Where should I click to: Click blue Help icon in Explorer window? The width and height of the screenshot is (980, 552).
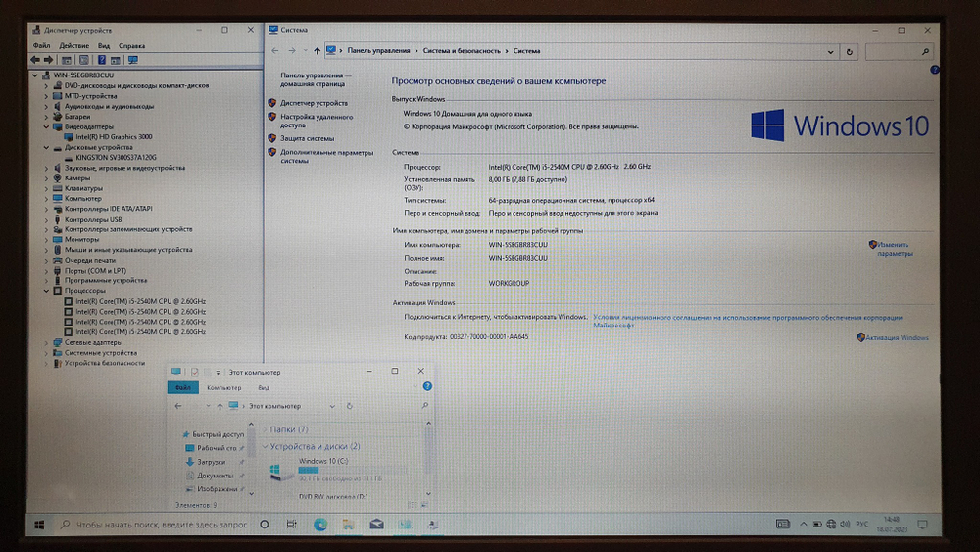[427, 386]
